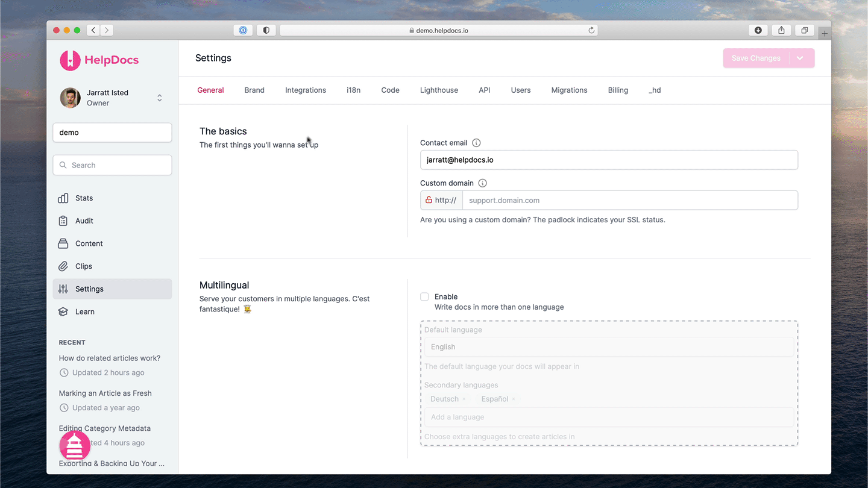Show Safari tab overview
The height and width of the screenshot is (488, 868).
pyautogui.click(x=804, y=30)
